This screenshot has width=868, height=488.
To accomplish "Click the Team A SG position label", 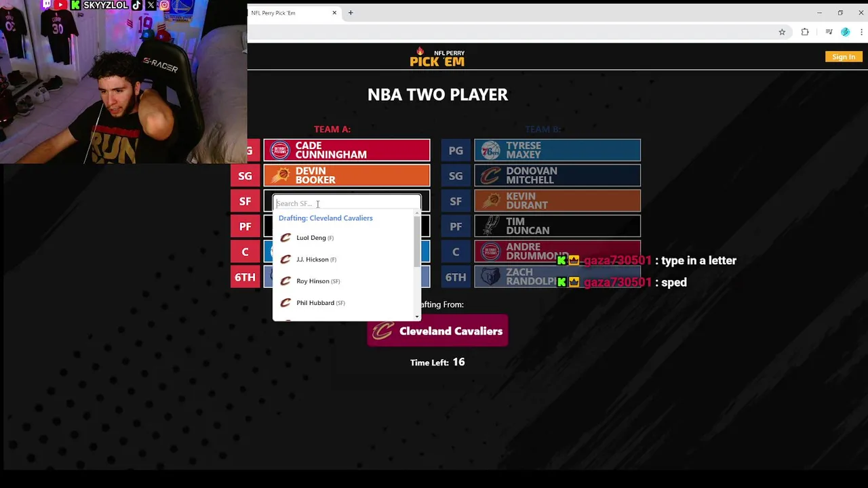I will [x=245, y=176].
